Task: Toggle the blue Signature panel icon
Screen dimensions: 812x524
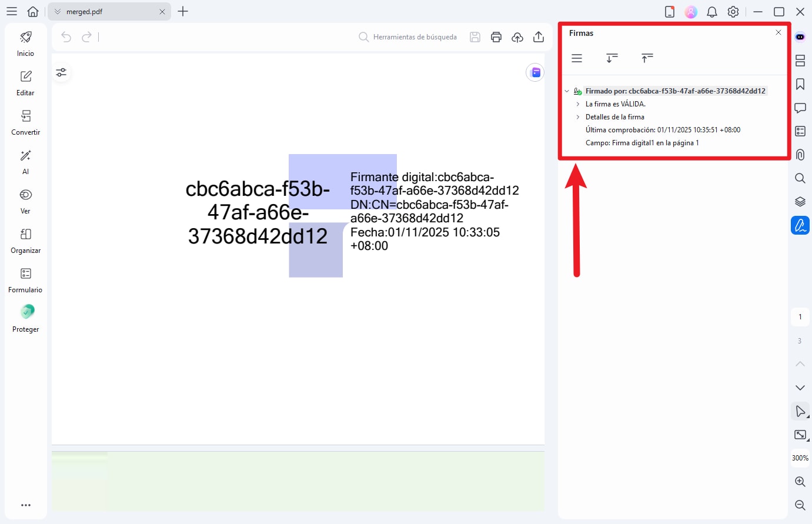Action: [x=800, y=225]
